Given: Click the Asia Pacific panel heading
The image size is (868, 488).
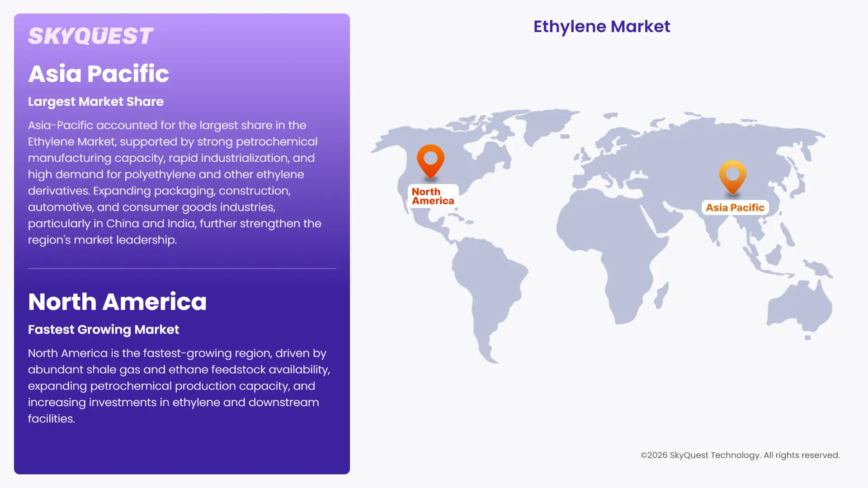Looking at the screenshot, I should pyautogui.click(x=99, y=74).
